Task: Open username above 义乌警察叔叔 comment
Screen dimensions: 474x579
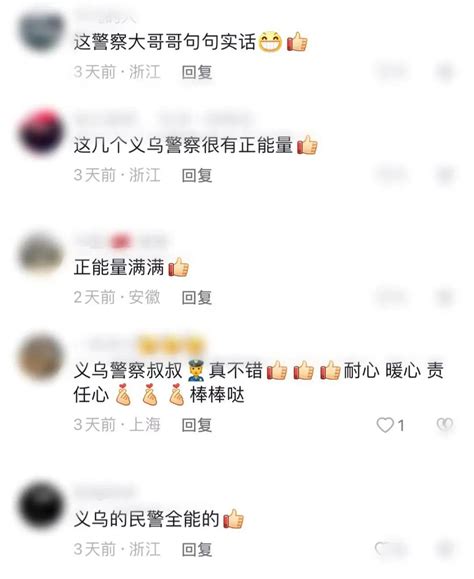Action: point(140,345)
